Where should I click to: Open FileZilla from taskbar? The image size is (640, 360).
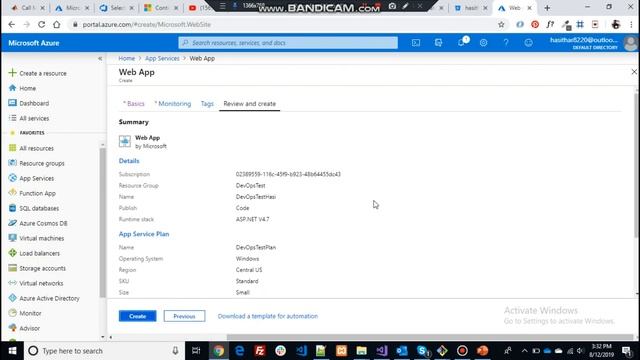[x=260, y=351]
